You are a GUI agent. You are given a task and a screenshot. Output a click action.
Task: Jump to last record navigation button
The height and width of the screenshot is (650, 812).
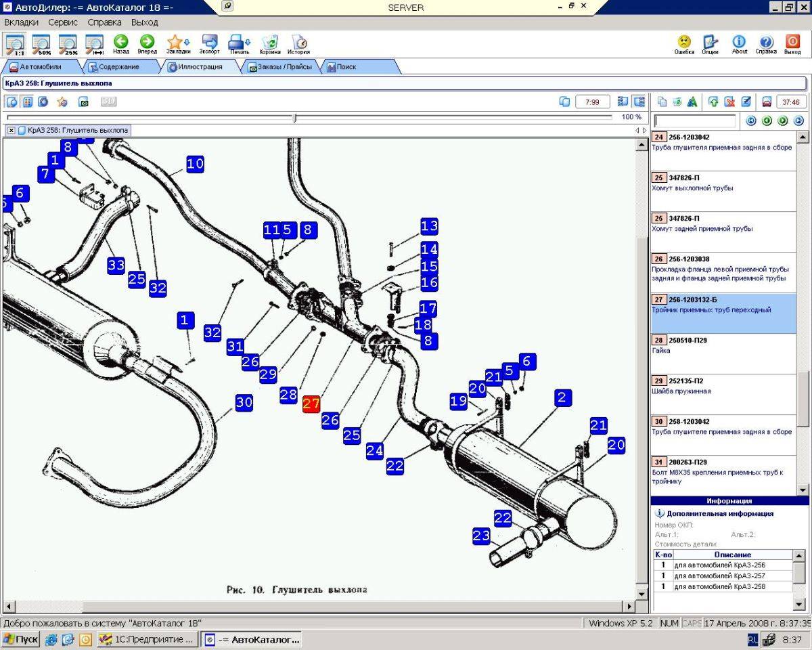coord(798,121)
